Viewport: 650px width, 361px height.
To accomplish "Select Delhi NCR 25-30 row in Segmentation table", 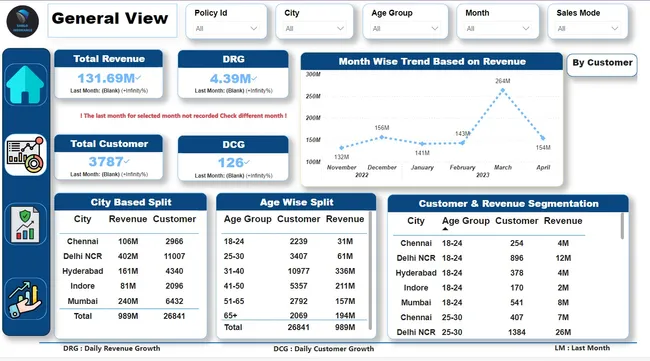I will pyautogui.click(x=489, y=332).
